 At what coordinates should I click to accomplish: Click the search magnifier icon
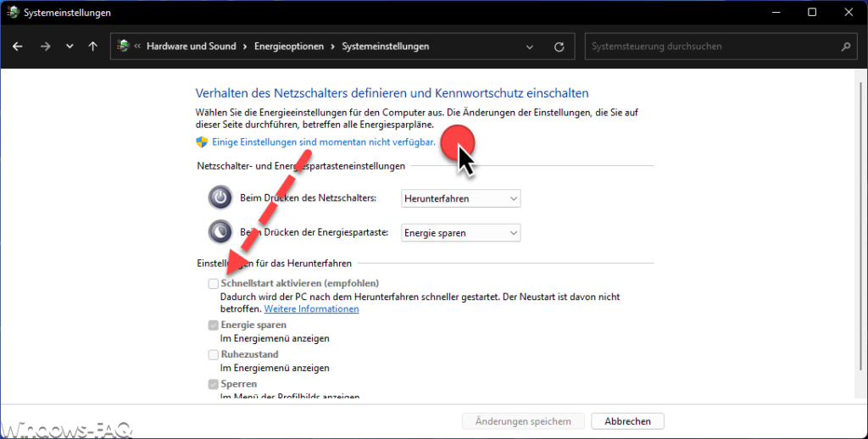[x=845, y=47]
